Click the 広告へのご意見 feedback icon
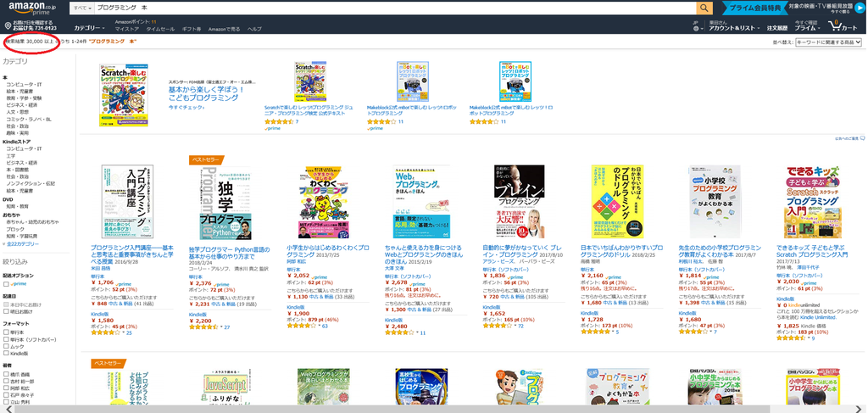Image resolution: width=868 pixels, height=413 pixels. coord(862,138)
